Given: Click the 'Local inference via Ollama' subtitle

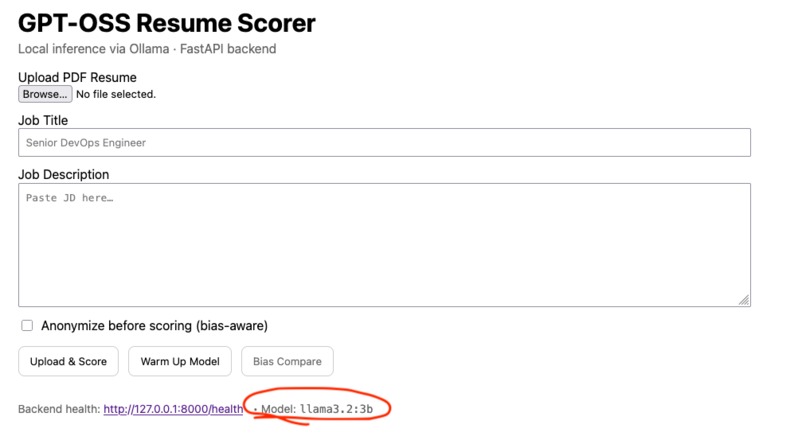Looking at the screenshot, I should (94, 49).
